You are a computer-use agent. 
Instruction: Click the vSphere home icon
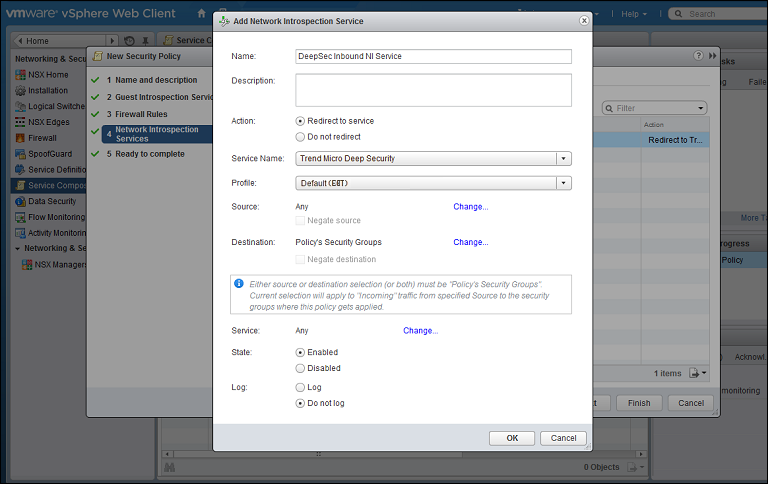(201, 14)
